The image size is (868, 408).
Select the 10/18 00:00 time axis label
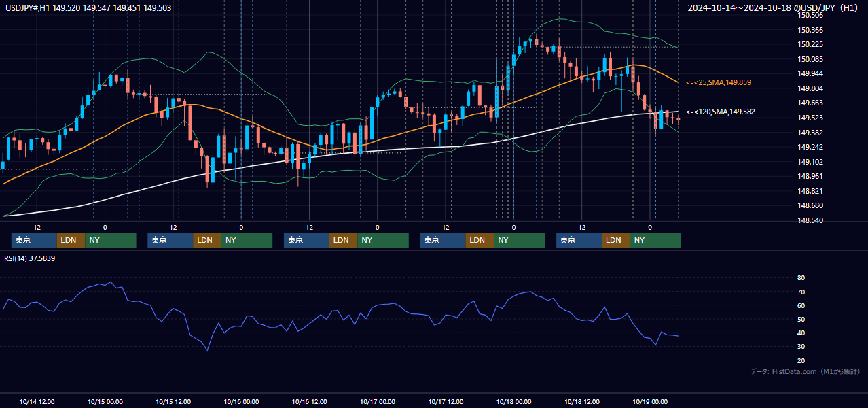tap(513, 401)
